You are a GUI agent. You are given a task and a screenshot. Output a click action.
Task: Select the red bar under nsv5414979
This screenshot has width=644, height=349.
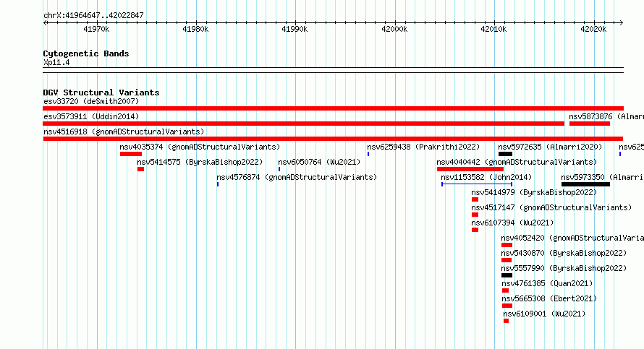475,199
